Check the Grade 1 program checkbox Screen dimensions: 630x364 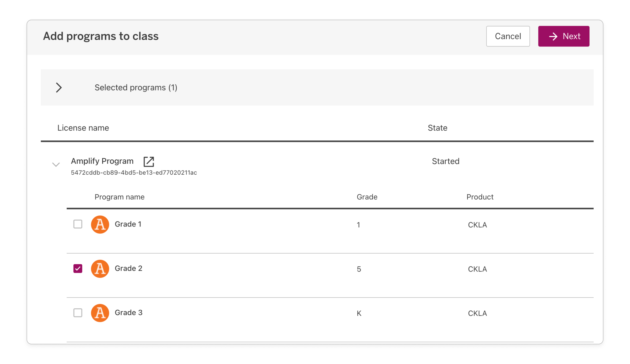point(78,224)
